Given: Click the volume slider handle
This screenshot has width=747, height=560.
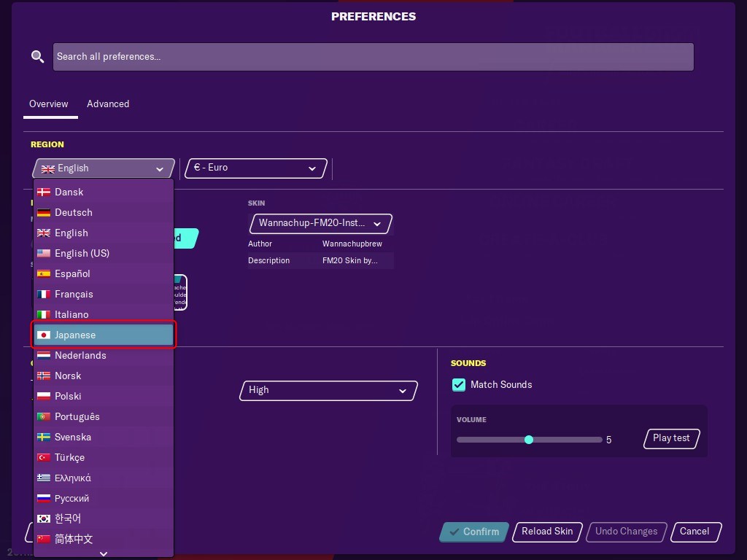Looking at the screenshot, I should (x=529, y=440).
